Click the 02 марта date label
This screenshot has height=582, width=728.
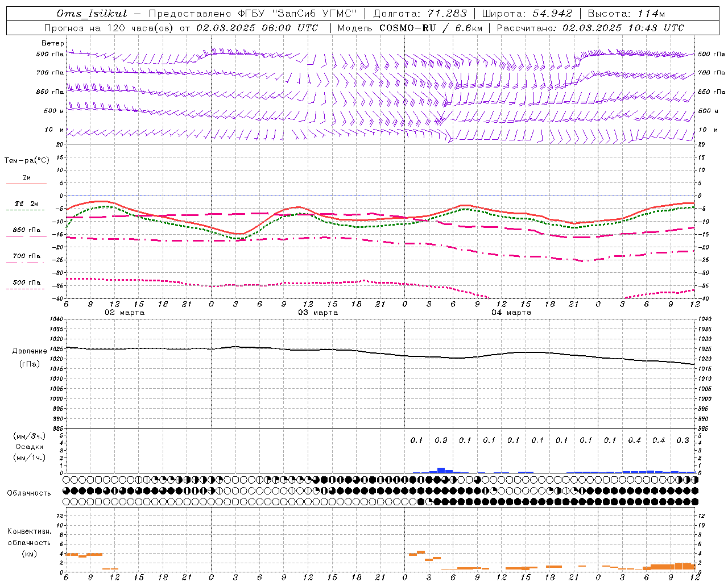click(x=125, y=313)
